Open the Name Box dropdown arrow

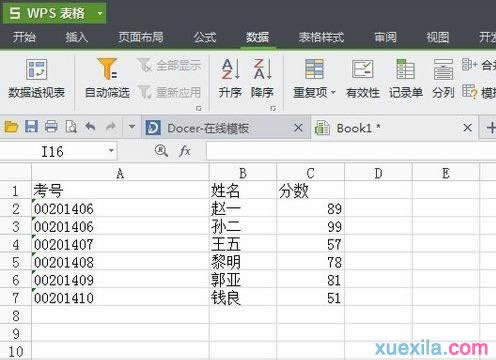click(x=111, y=151)
